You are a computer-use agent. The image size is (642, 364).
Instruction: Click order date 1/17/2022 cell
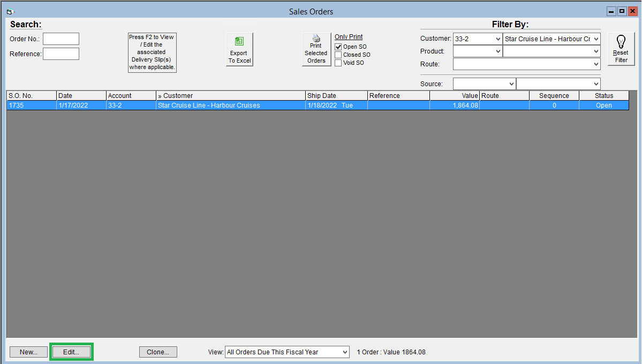pos(81,105)
